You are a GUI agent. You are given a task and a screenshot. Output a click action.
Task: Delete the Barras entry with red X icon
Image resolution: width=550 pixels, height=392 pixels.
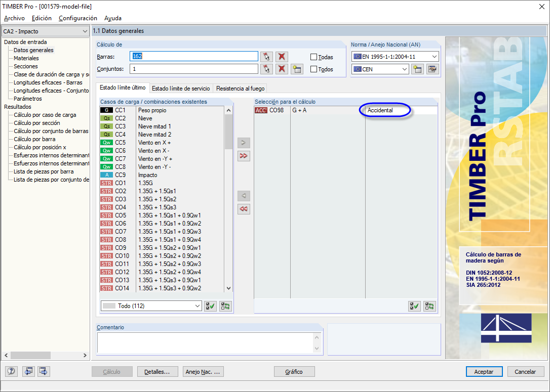[x=281, y=56]
